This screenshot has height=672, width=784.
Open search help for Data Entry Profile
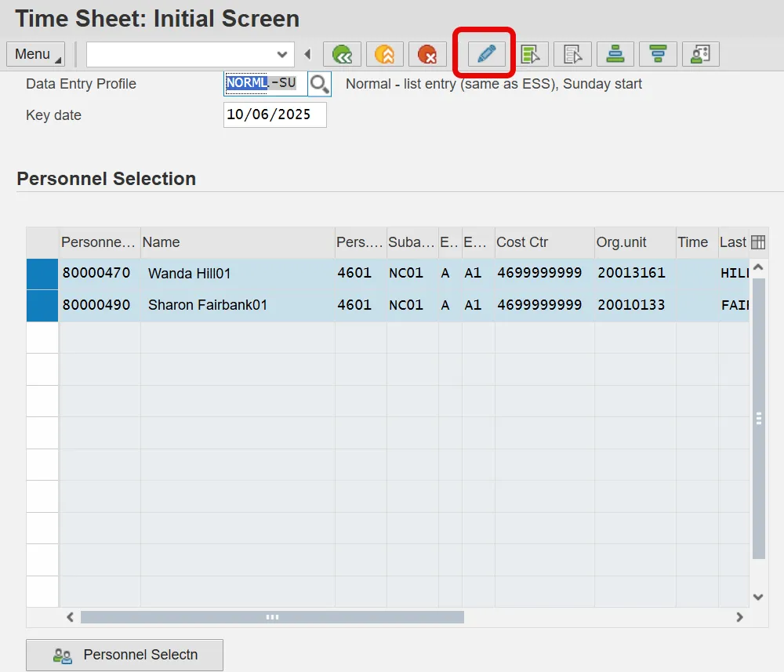[319, 84]
